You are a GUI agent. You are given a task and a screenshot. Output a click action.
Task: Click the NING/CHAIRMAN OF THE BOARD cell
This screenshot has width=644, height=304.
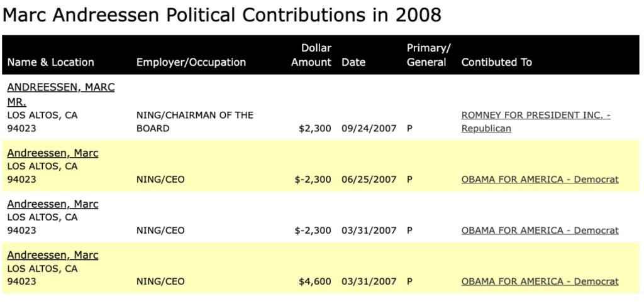coord(195,122)
